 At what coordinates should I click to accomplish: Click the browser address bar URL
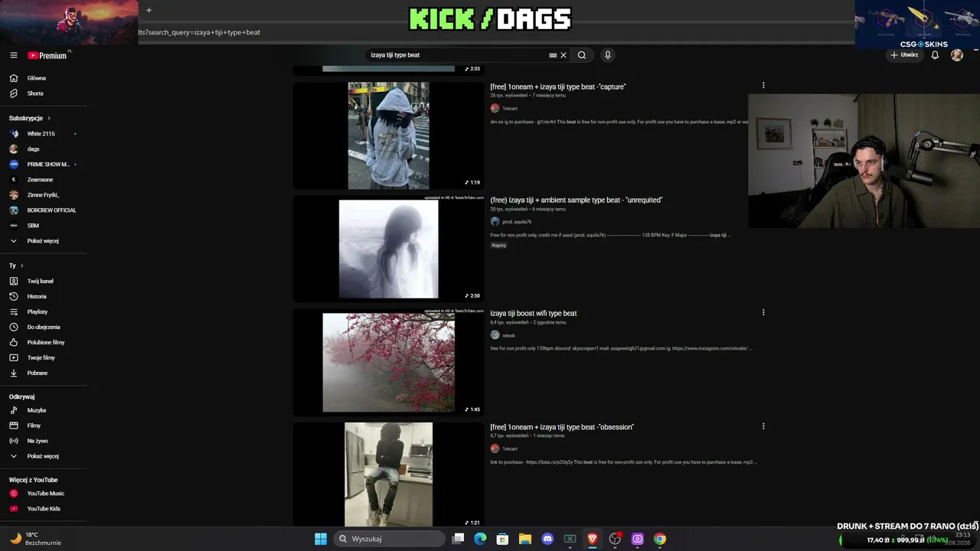point(199,32)
